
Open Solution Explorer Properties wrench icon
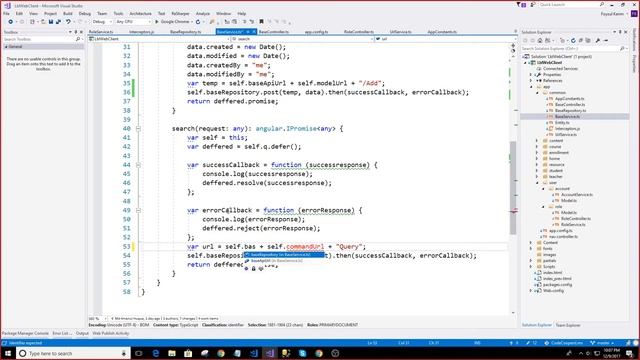(598, 40)
